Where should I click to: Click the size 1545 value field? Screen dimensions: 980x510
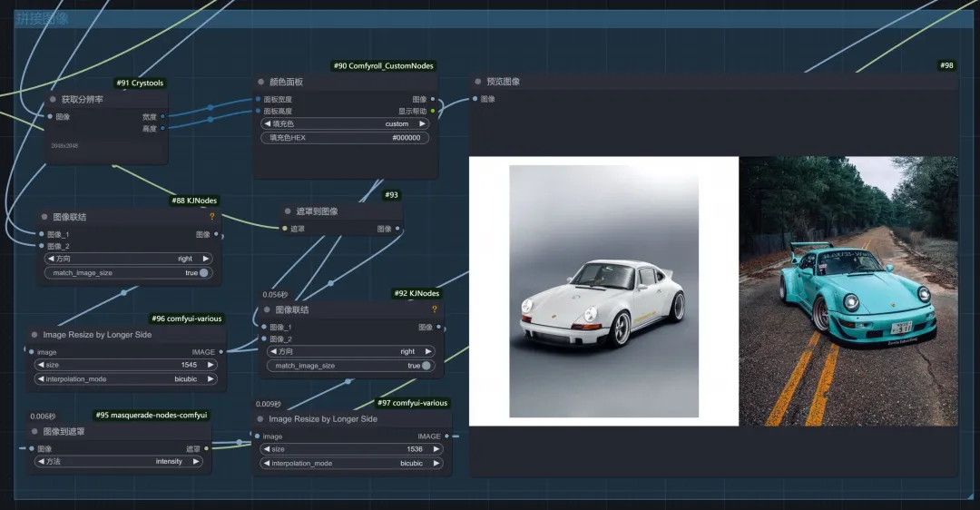[x=125, y=365]
